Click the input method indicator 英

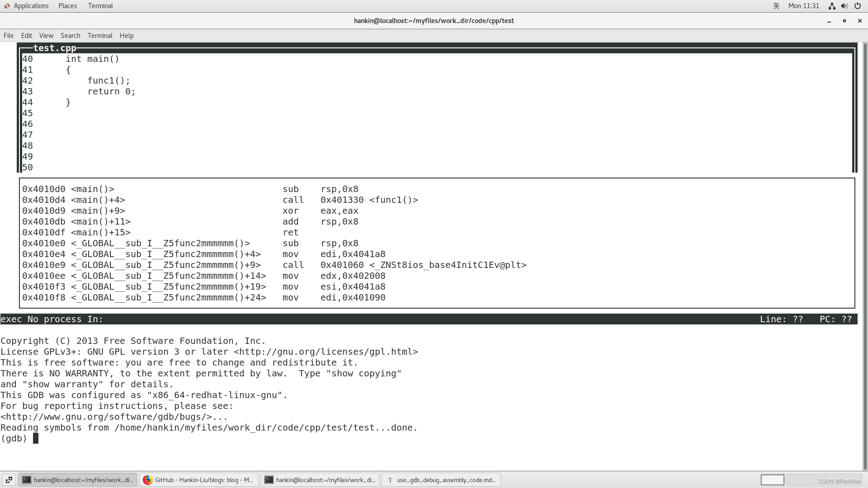pyautogui.click(x=776, y=6)
